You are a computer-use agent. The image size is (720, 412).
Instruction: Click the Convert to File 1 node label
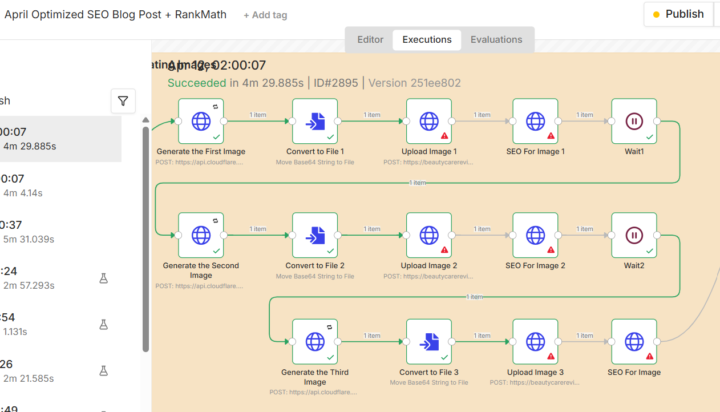315,152
